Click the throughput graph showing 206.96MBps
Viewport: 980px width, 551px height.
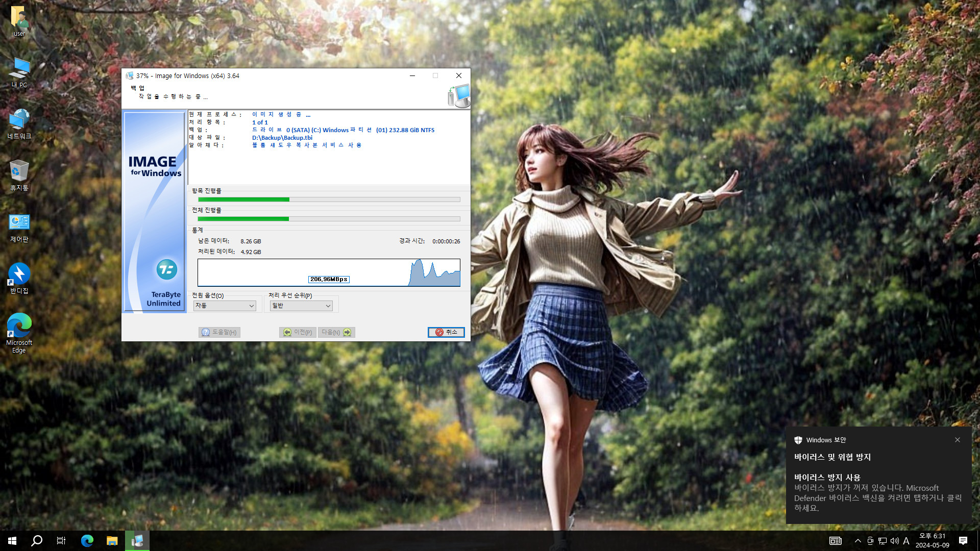(329, 272)
